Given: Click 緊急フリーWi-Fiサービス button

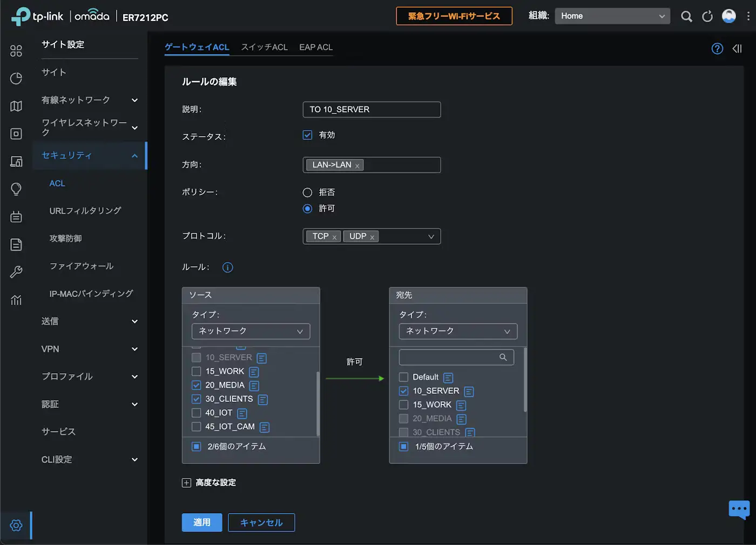Looking at the screenshot, I should pos(454,16).
